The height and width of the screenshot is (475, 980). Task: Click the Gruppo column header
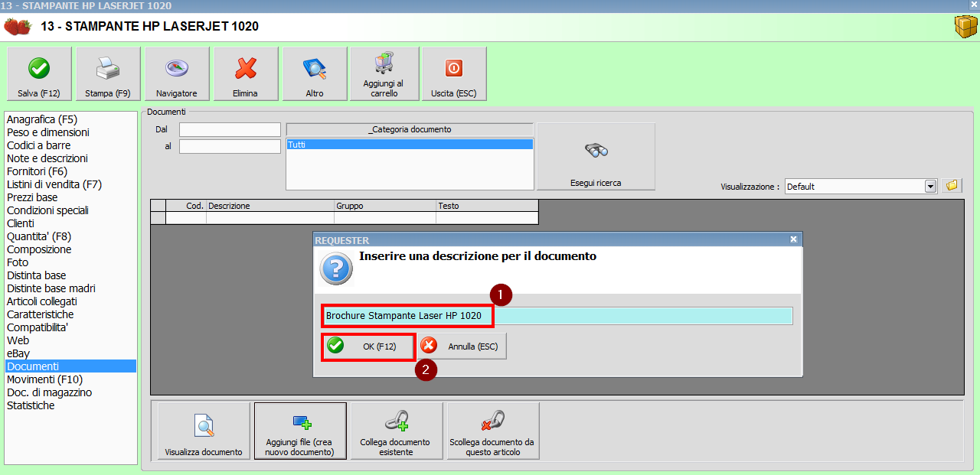385,206
